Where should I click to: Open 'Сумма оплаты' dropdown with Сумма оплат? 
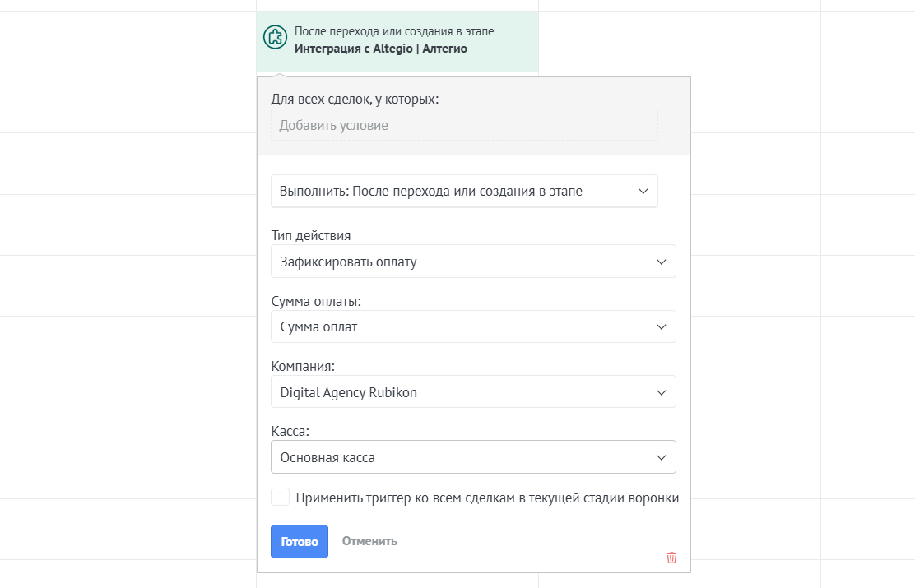[473, 326]
